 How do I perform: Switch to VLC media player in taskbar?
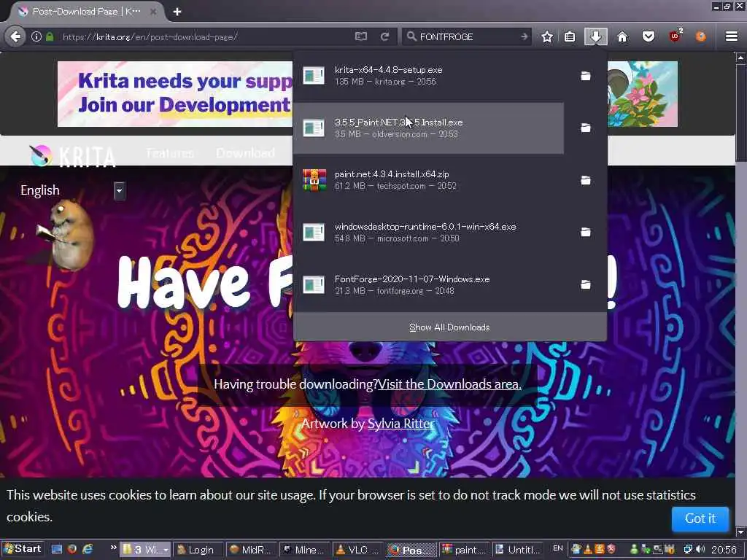tap(357, 550)
